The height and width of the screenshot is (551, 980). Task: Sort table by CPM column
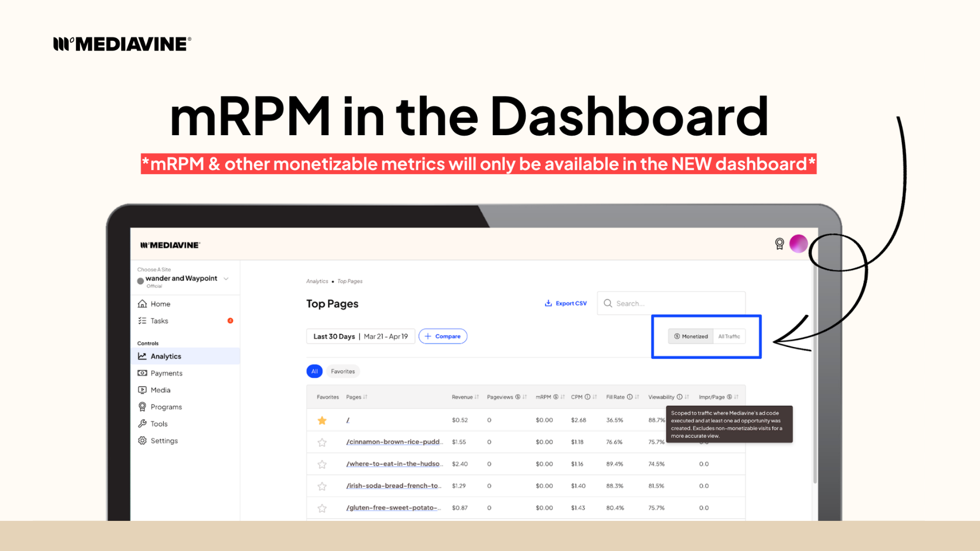tap(595, 397)
